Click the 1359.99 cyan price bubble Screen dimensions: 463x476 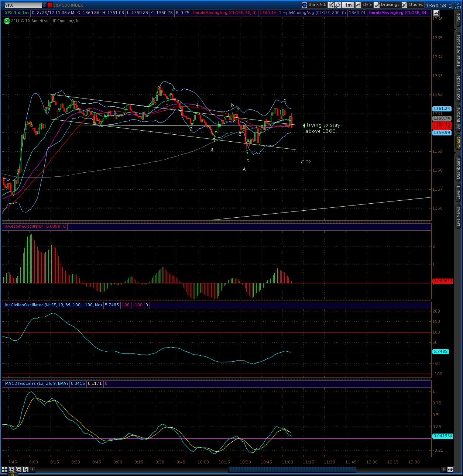442,132
